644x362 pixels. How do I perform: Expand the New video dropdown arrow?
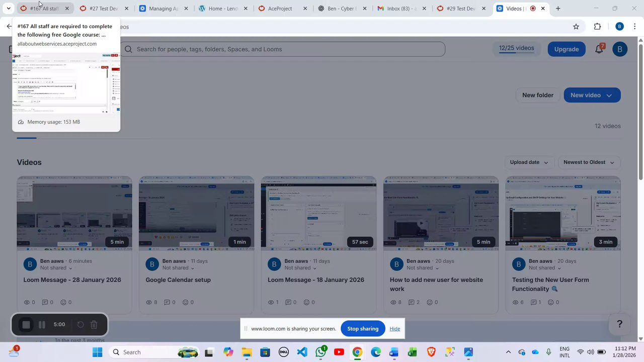609,95
